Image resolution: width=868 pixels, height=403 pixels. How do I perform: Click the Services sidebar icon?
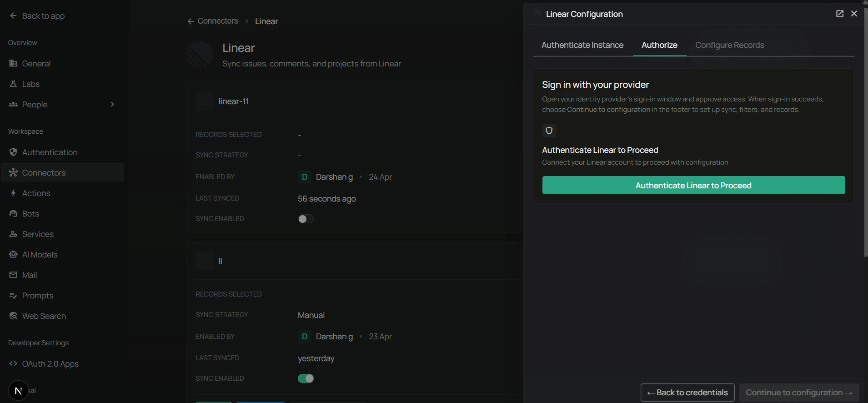coord(13,234)
